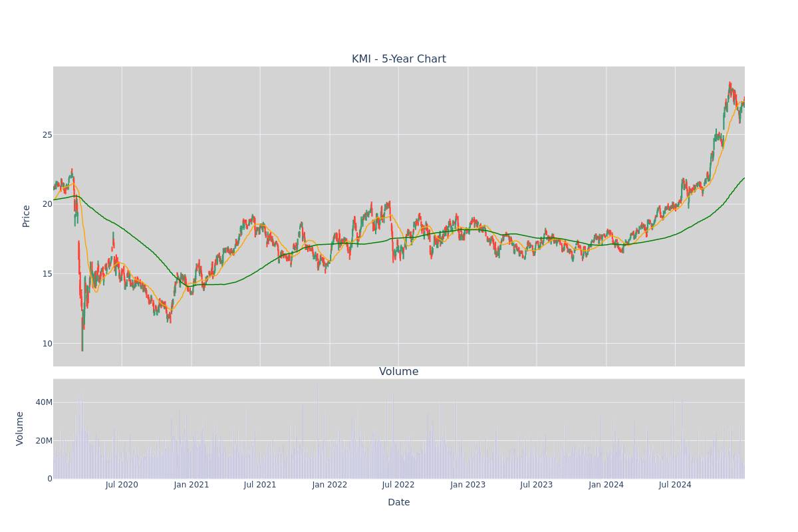This screenshot has height=532, width=798.
Task: Click inside the volume bar plot
Action: tap(399, 429)
